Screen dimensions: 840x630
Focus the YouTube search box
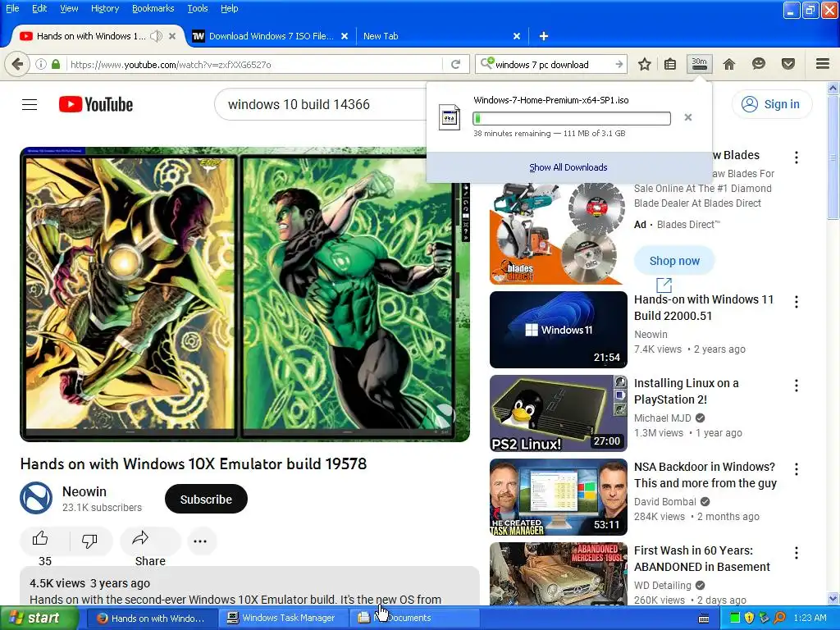[321, 104]
